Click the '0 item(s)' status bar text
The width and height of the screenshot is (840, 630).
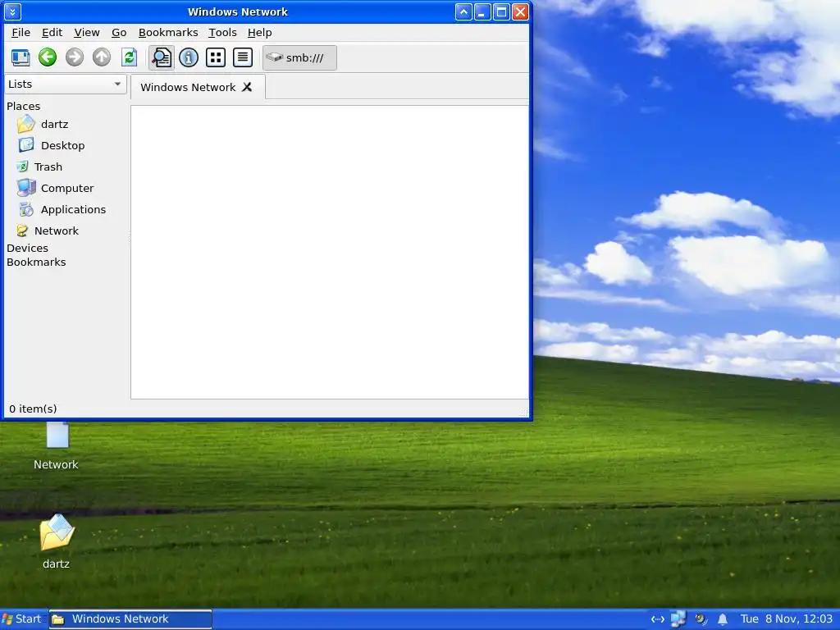(33, 409)
